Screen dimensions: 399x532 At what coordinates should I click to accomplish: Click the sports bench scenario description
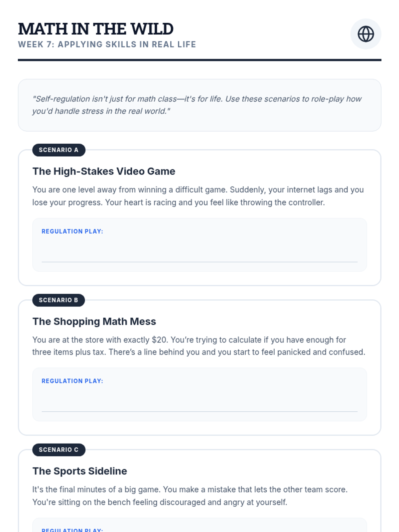click(x=190, y=496)
